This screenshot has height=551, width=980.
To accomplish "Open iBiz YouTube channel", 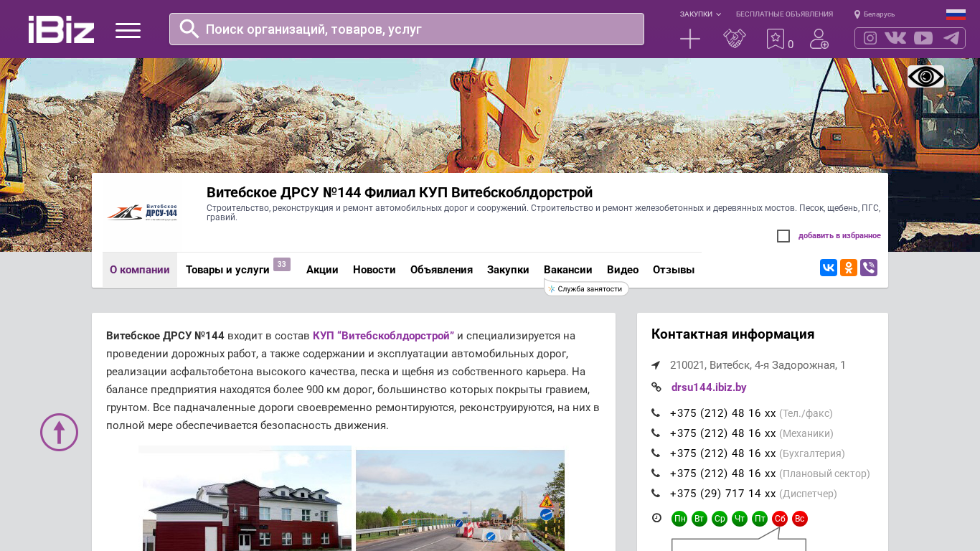I will pos(923,38).
